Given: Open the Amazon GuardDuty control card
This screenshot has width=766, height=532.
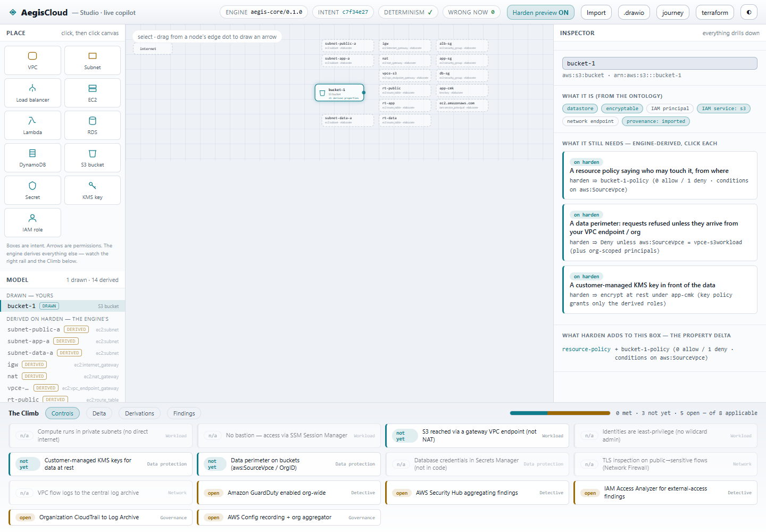Looking at the screenshot, I should [289, 493].
